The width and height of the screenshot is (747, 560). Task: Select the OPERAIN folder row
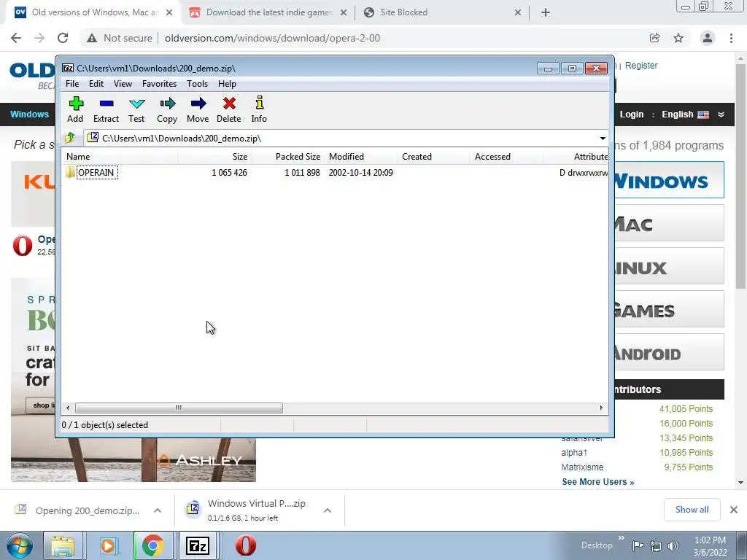pos(336,172)
